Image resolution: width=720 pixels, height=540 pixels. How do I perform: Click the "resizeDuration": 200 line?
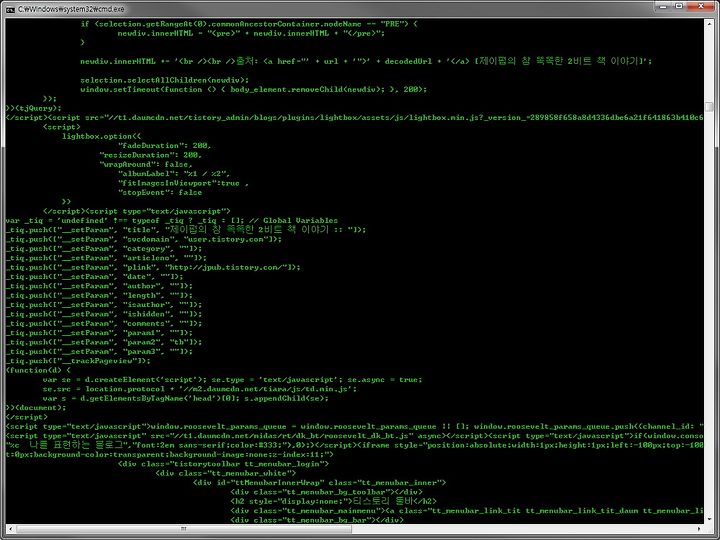150,155
